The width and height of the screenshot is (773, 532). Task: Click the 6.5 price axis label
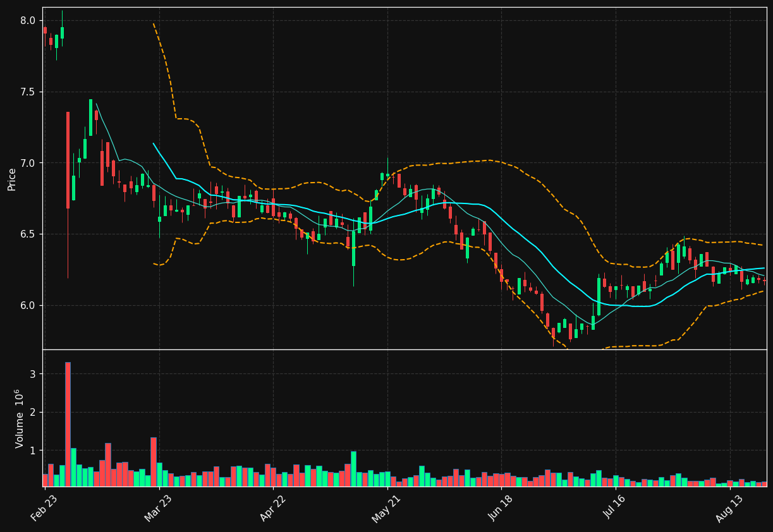[x=28, y=234]
